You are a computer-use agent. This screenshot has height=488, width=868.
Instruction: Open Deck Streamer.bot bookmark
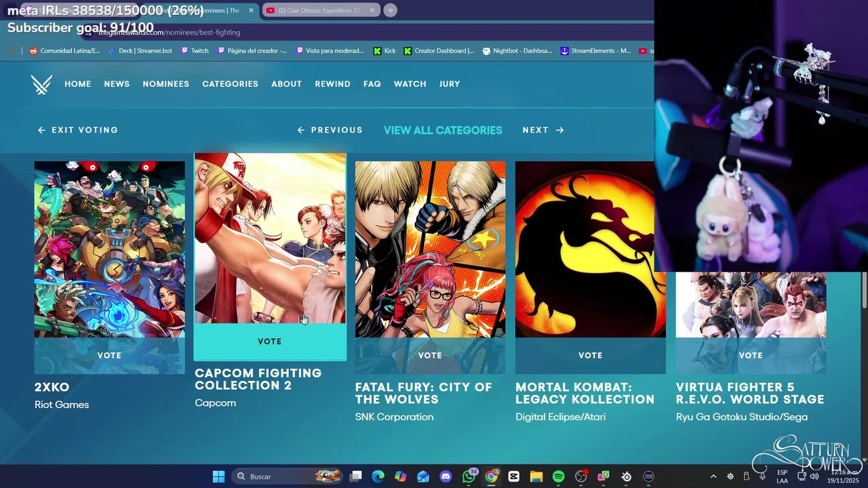[140, 51]
